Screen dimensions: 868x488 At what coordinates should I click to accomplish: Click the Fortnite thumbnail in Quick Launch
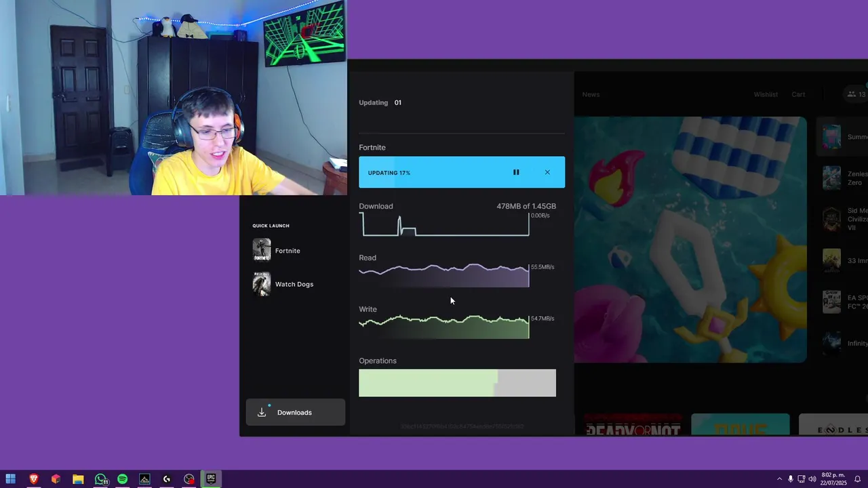262,249
